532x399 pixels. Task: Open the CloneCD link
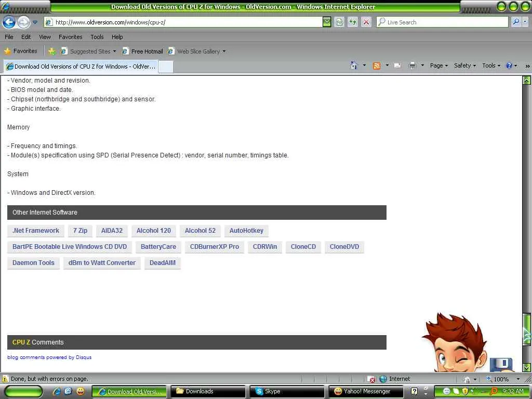tap(303, 247)
